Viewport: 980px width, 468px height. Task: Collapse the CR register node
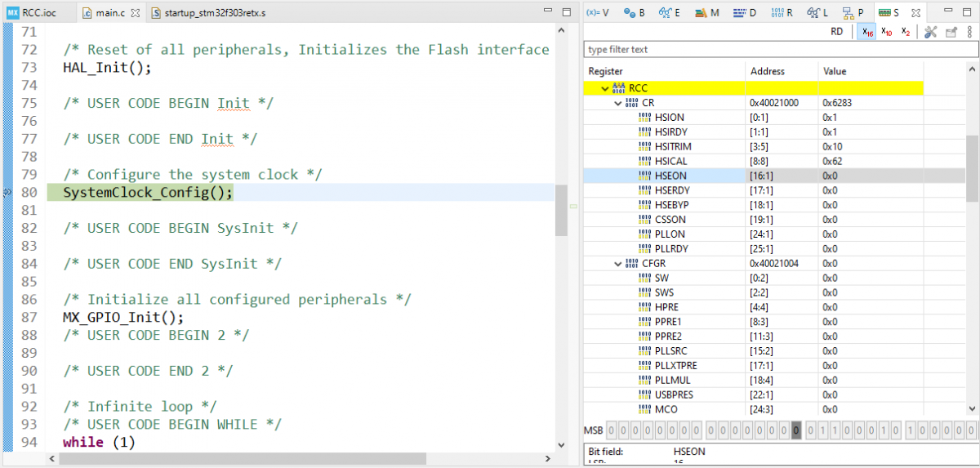tap(618, 103)
